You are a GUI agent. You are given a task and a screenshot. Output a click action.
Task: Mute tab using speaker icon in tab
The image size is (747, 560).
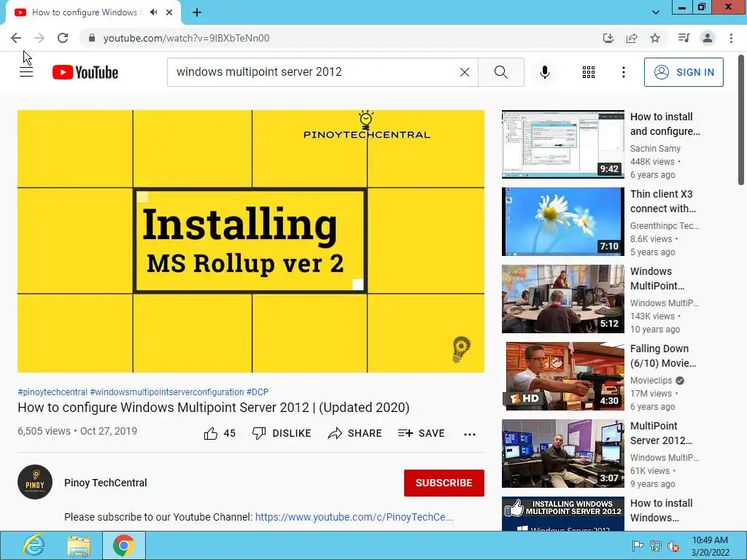(x=153, y=12)
